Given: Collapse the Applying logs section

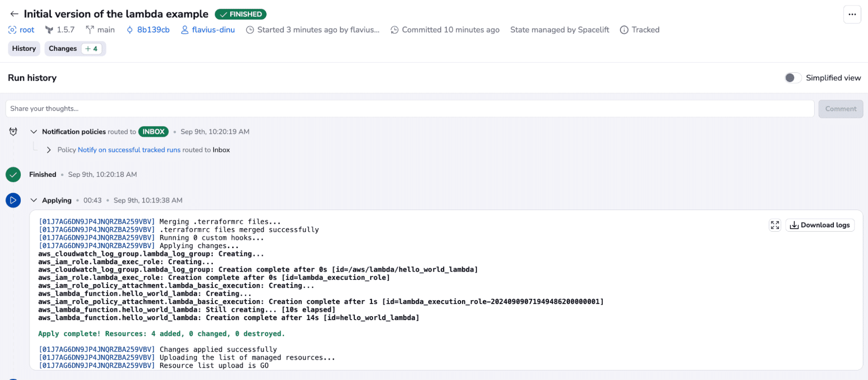Looking at the screenshot, I should coord(33,200).
